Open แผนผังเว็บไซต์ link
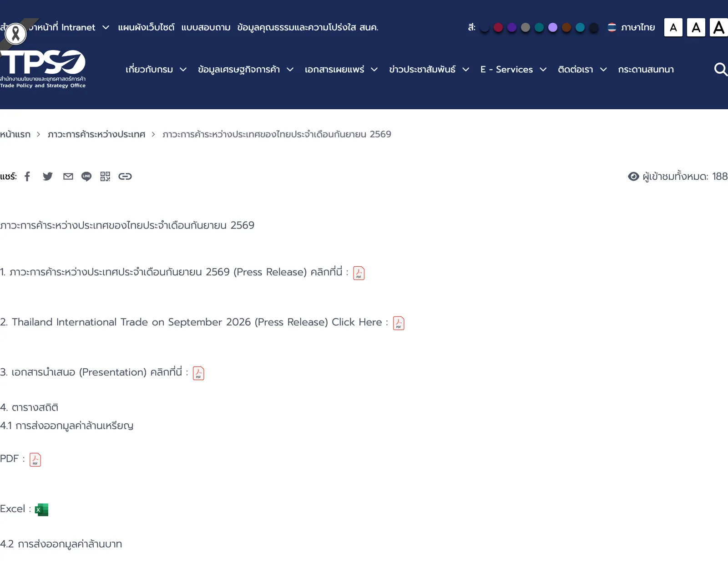The width and height of the screenshot is (728, 569). click(146, 27)
